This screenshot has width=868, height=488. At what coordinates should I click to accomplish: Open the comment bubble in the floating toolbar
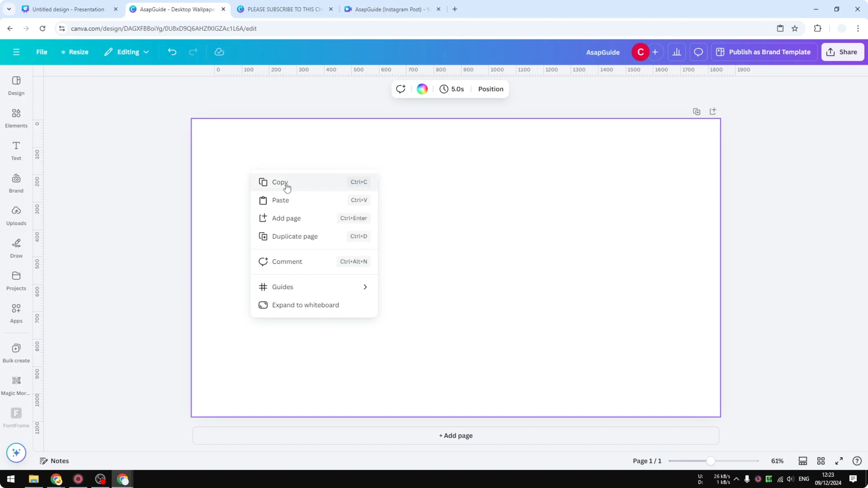tap(401, 89)
